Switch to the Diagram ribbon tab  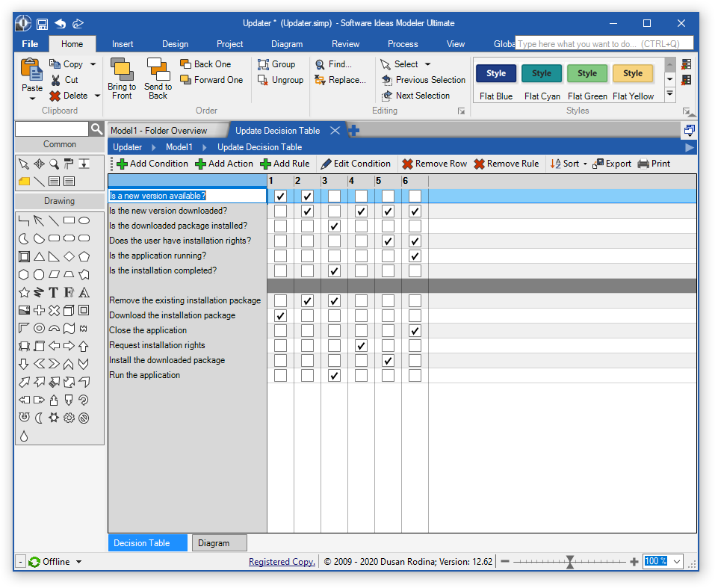pyautogui.click(x=287, y=44)
